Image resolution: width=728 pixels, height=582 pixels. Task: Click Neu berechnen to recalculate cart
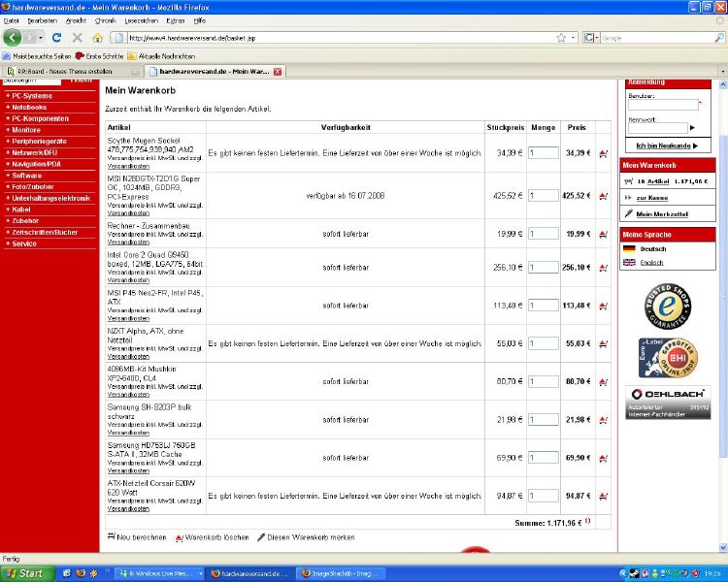[137, 537]
